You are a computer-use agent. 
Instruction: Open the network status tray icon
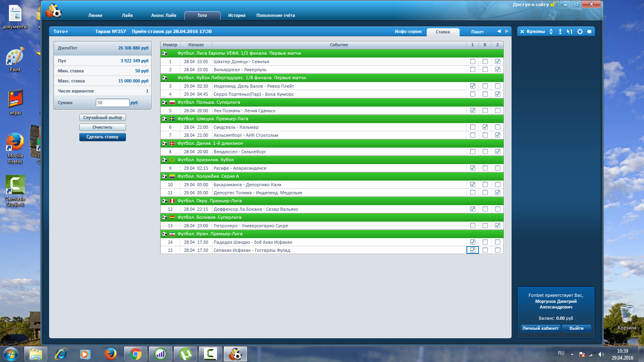592,354
